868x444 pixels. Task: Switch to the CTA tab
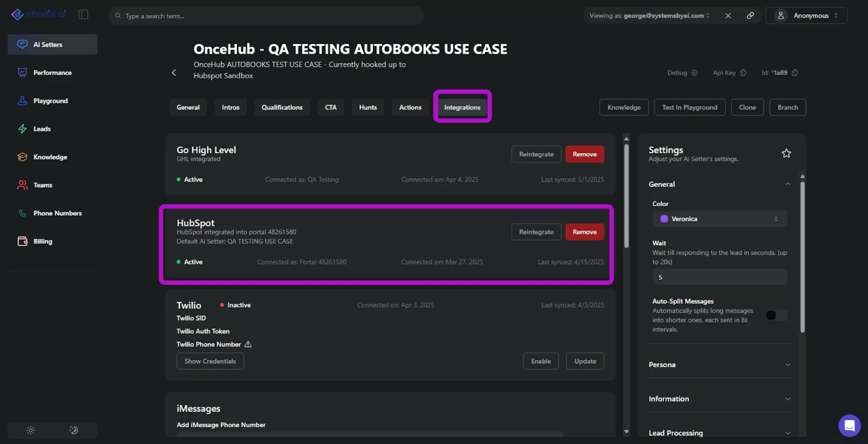(331, 107)
